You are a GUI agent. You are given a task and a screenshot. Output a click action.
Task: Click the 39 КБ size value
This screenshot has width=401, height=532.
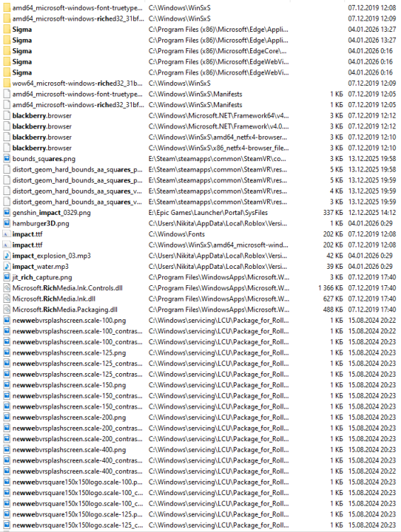[x=334, y=267]
